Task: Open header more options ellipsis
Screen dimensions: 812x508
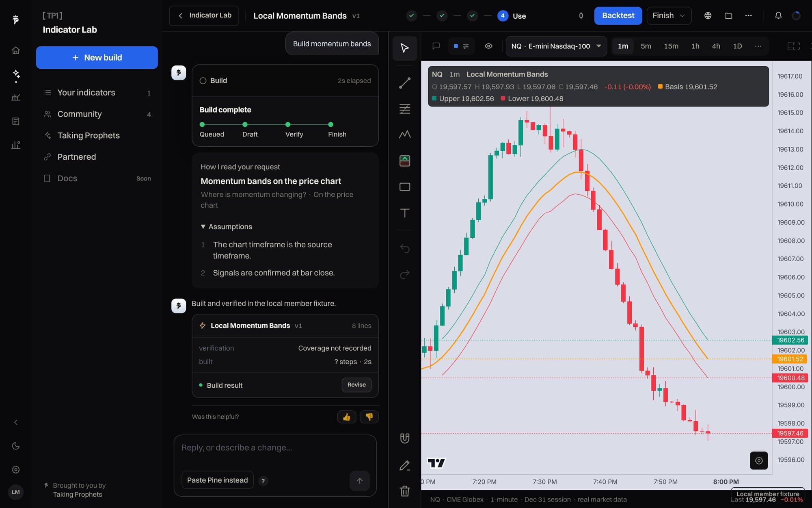Action: [748, 15]
